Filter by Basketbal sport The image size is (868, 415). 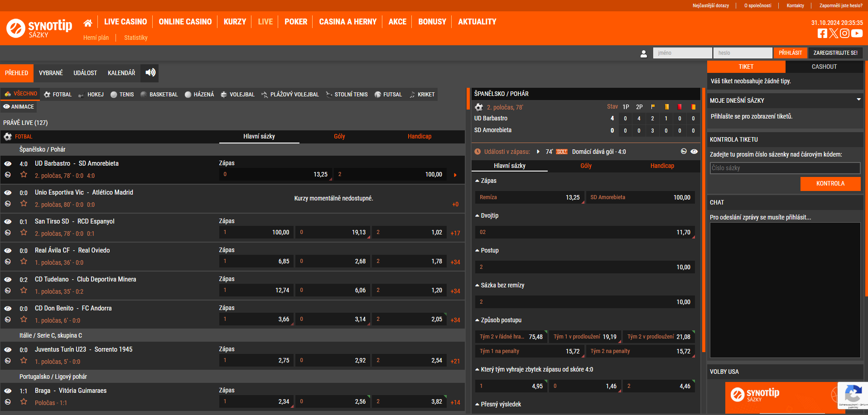point(159,95)
